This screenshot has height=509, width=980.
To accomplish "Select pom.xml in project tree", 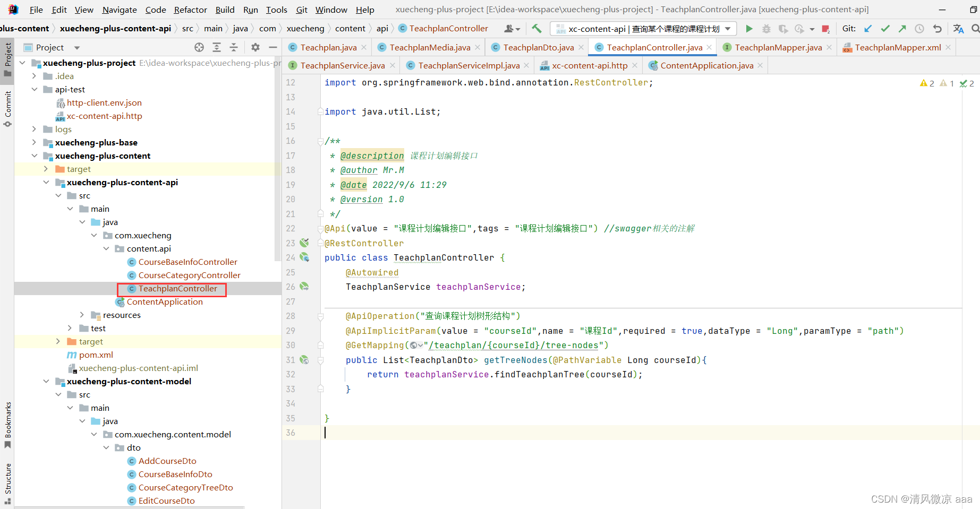I will pos(96,355).
